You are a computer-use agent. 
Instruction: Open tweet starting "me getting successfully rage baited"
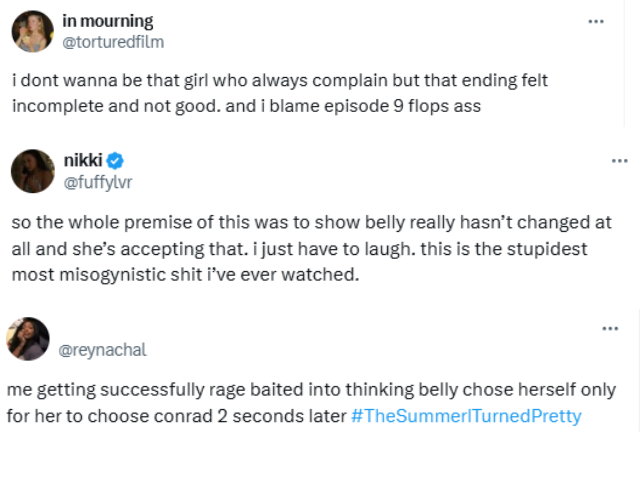pyautogui.click(x=311, y=403)
